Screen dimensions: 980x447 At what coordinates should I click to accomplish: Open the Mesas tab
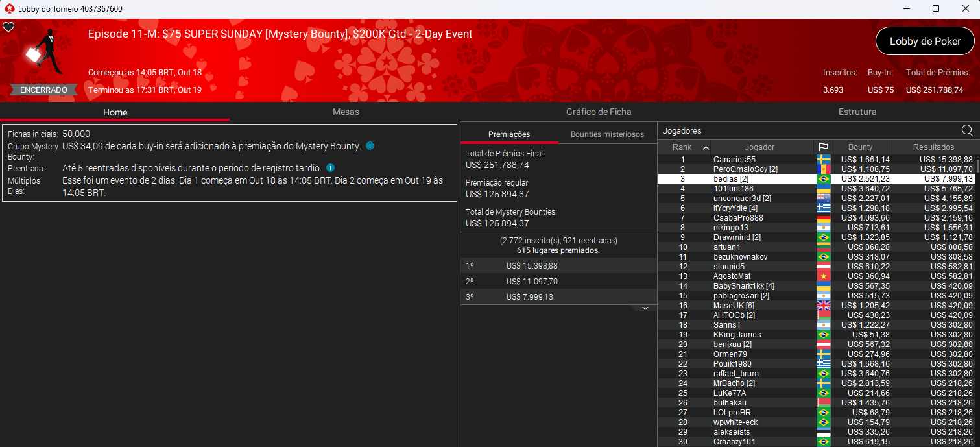click(x=346, y=112)
